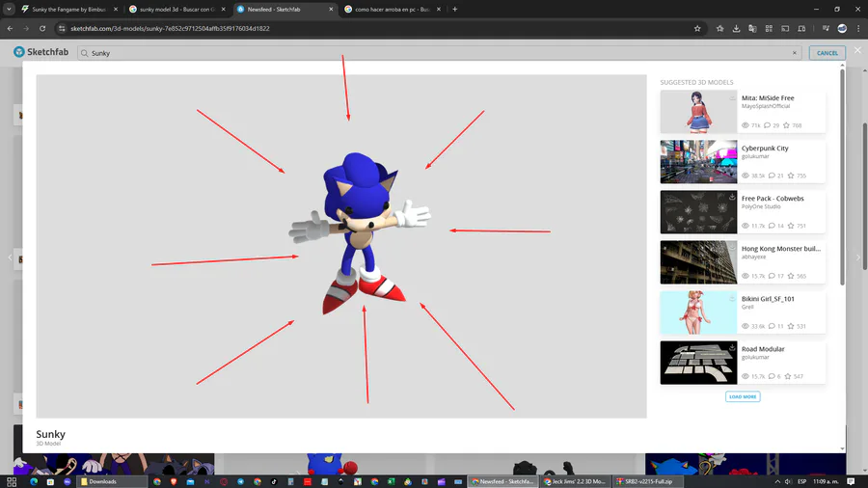
Task: Click the Sunky 3D model viewer
Action: click(x=341, y=246)
